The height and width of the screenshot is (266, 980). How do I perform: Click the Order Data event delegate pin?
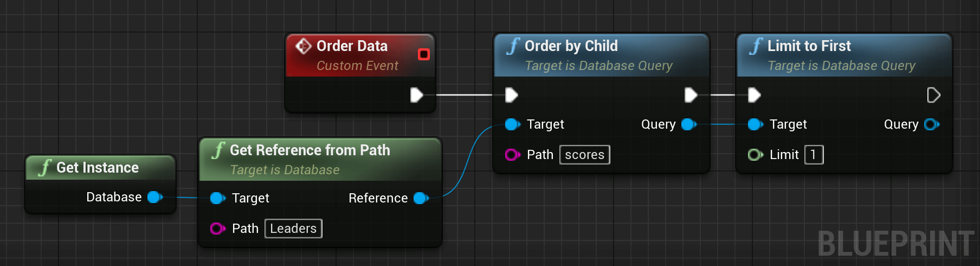pos(424,54)
